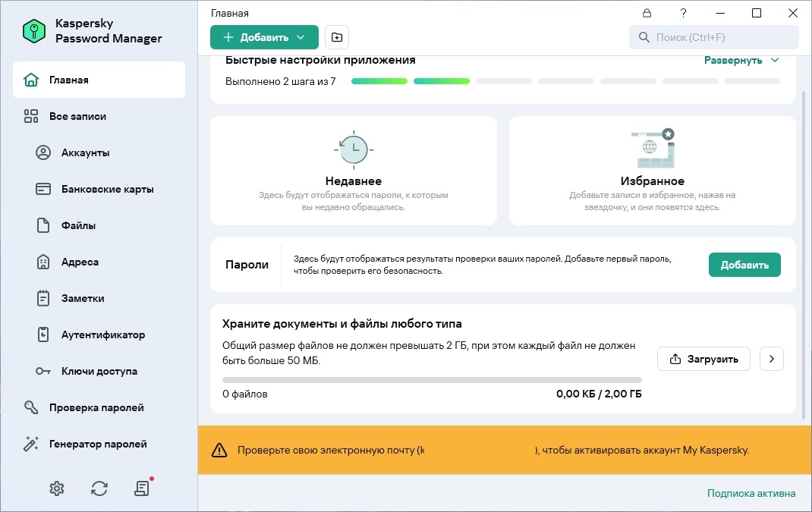
Task: Open Ключи доступа section
Action: coord(99,371)
